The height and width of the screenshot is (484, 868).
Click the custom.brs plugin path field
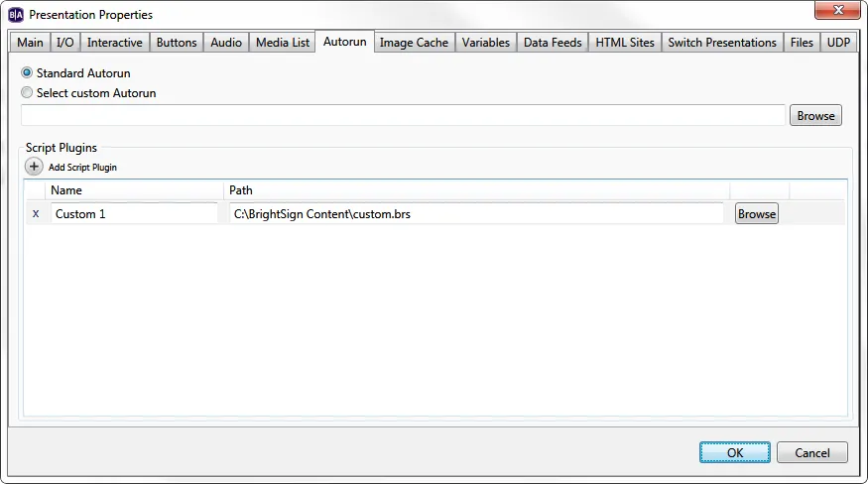click(476, 214)
